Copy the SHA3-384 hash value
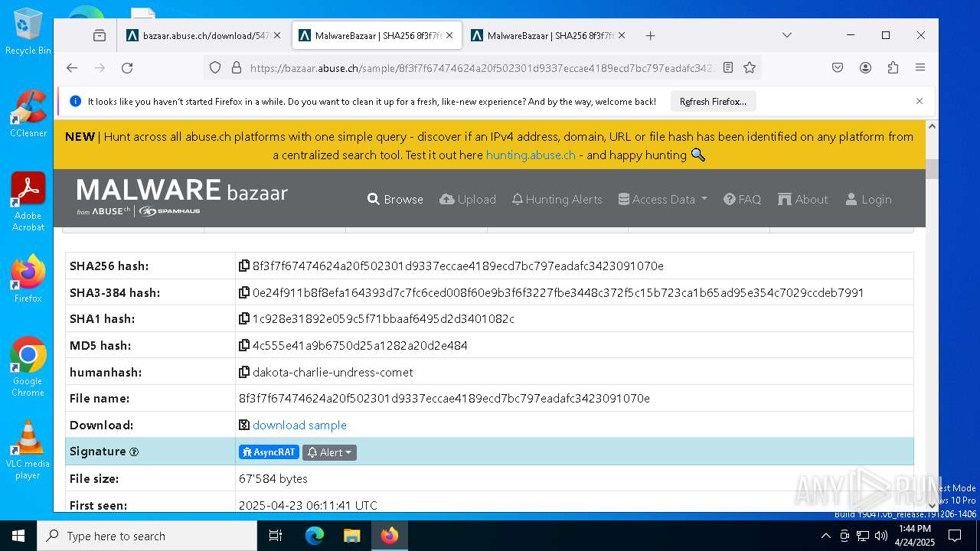 pos(244,292)
